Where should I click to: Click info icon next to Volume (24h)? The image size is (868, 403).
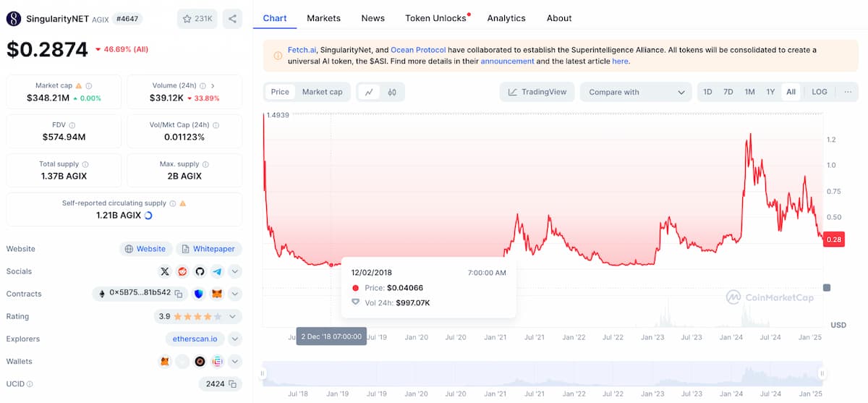pyautogui.click(x=203, y=85)
